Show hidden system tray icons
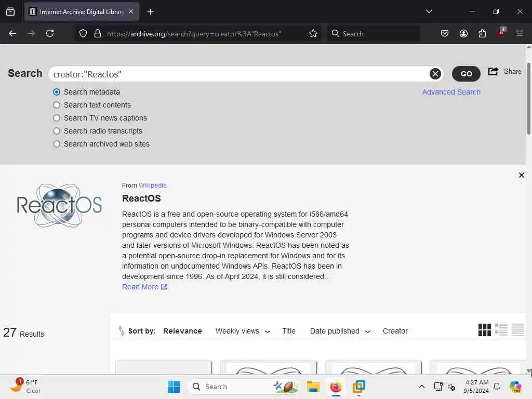532x399 pixels. click(x=422, y=387)
